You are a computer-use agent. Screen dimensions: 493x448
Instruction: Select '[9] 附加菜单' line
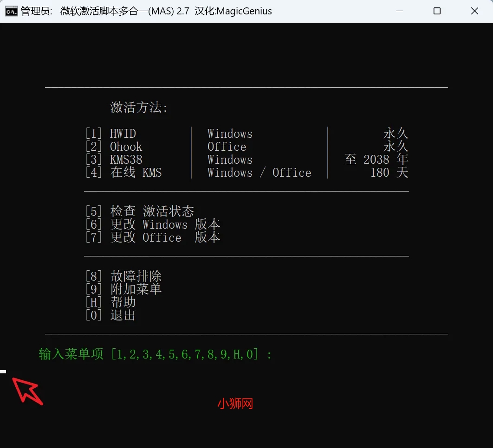[x=123, y=289]
